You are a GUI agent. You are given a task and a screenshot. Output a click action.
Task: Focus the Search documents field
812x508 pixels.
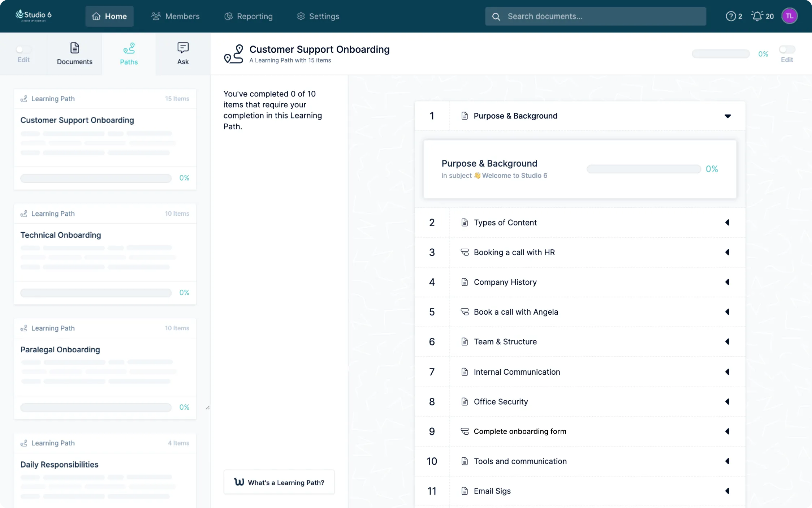[596, 16]
